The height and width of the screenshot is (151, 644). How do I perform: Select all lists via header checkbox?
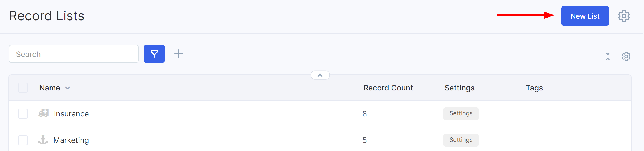23,88
